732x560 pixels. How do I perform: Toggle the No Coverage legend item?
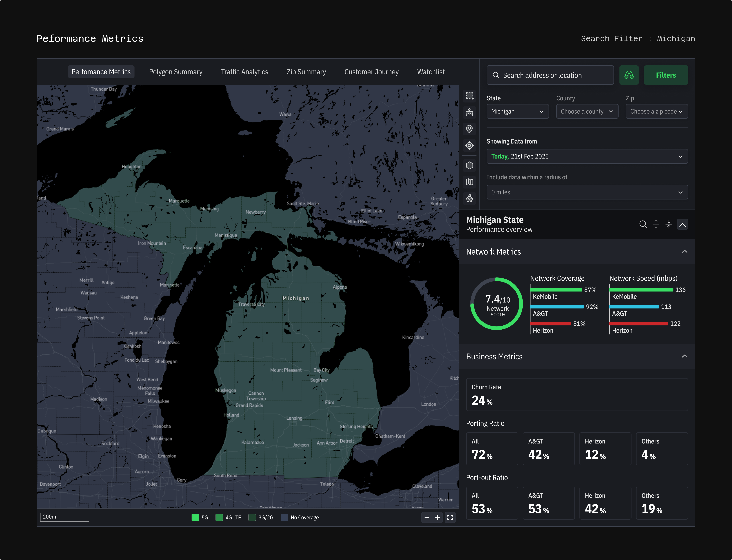point(284,517)
